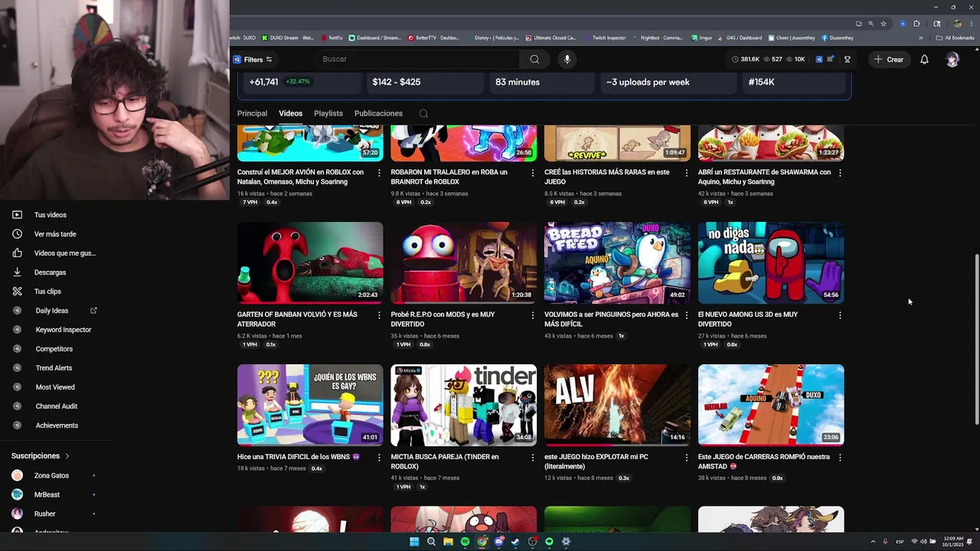Screen dimensions: 980x551
Task: Select the Videos tab
Action: [290, 113]
